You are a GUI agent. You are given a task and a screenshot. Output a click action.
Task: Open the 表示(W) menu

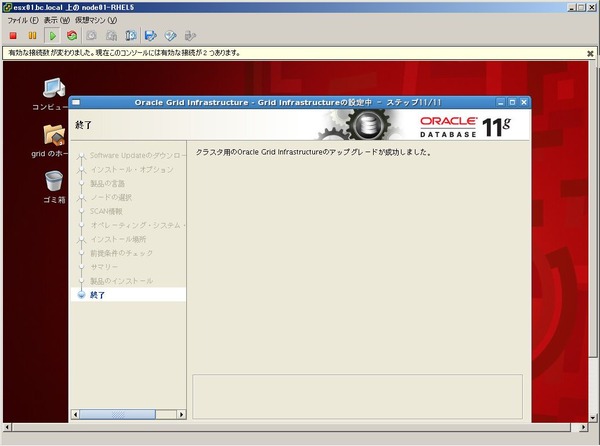(x=57, y=20)
